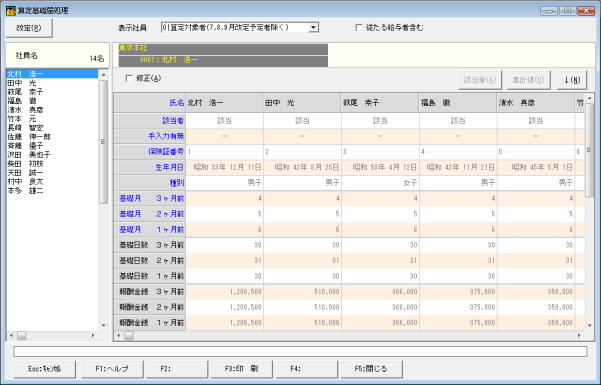
Task: Click Esc:キャンセル cancel button
Action: (45, 369)
